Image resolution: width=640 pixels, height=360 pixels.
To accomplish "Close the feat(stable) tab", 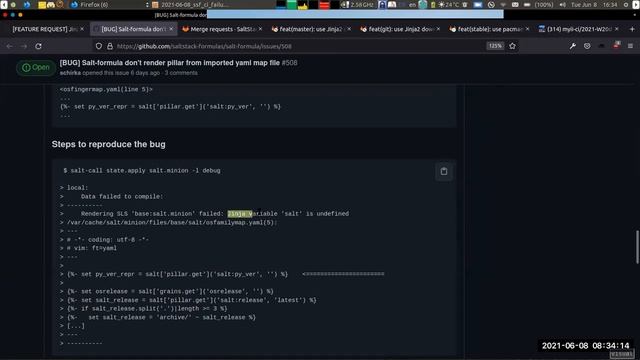I will click(527, 29).
